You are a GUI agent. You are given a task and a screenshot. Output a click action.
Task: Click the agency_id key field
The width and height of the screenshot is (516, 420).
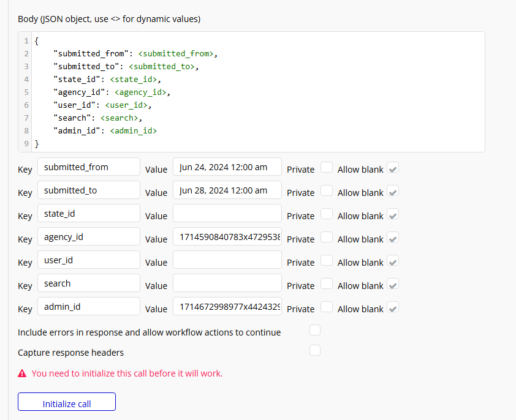pos(89,236)
